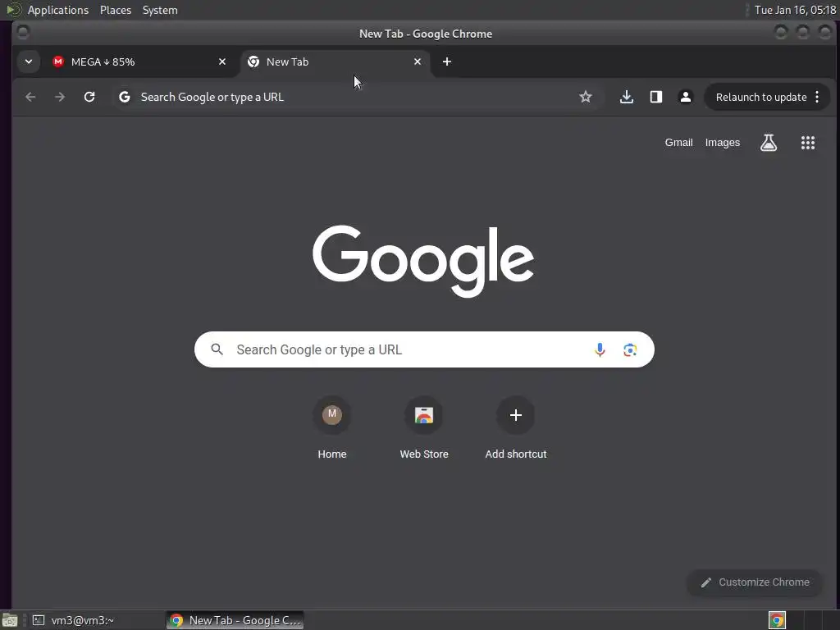Click the magnifier icon in the search box
840x630 pixels.
coord(217,349)
